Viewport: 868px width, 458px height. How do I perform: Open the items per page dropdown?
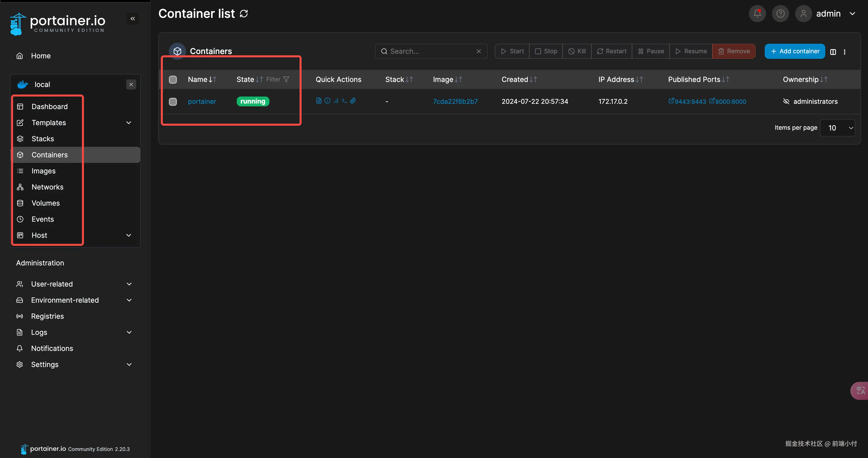[837, 128]
